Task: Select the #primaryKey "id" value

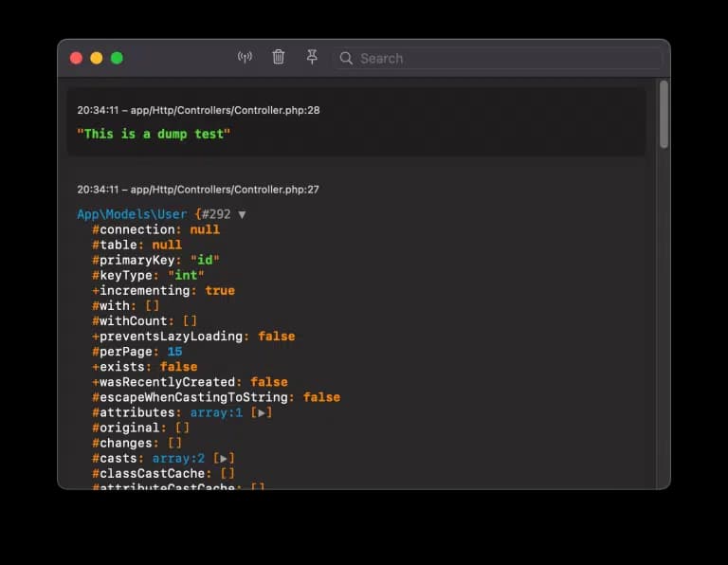Action: point(205,260)
